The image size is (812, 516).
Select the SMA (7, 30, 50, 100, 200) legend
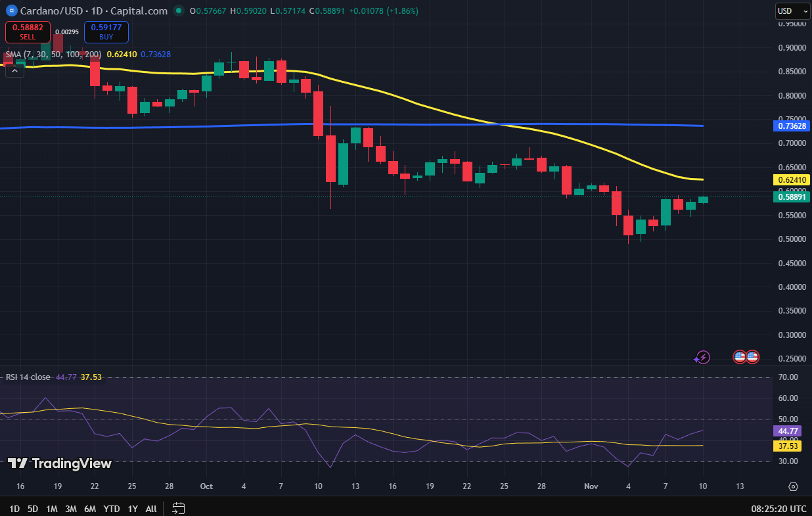[x=53, y=55]
